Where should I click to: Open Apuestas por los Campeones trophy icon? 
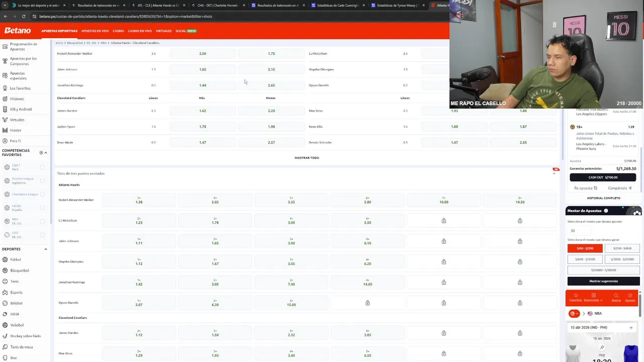(5, 61)
